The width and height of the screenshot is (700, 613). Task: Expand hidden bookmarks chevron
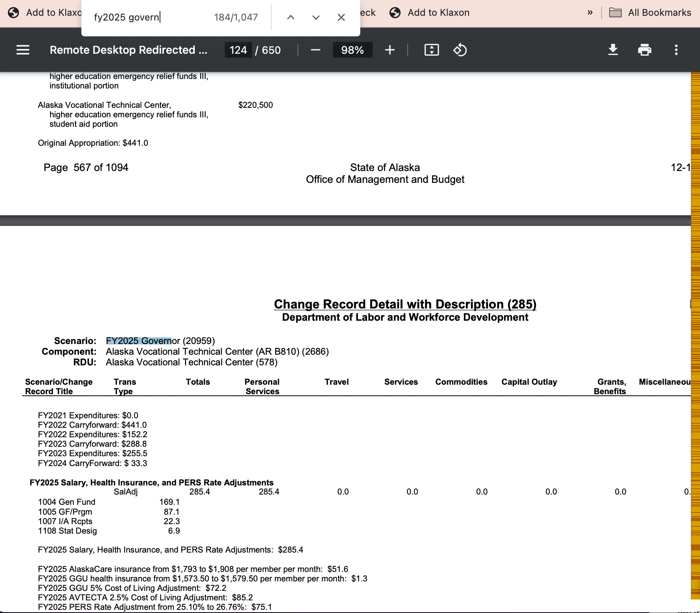(x=590, y=13)
